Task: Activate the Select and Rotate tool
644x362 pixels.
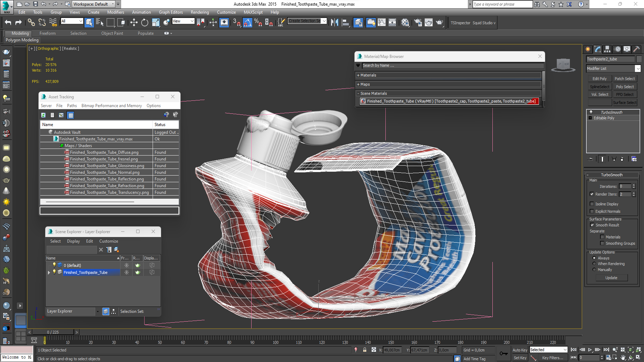Action: point(145,22)
